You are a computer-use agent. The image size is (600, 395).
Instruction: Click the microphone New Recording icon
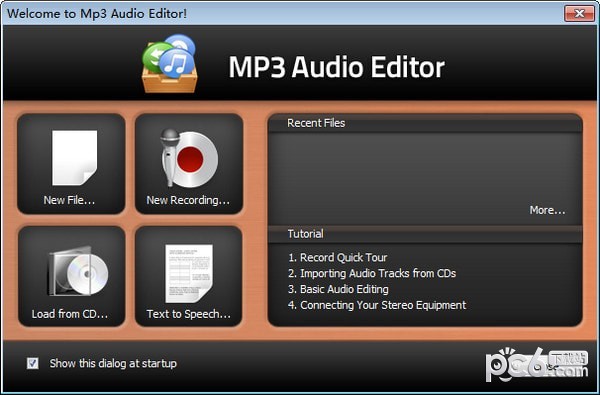(x=189, y=158)
